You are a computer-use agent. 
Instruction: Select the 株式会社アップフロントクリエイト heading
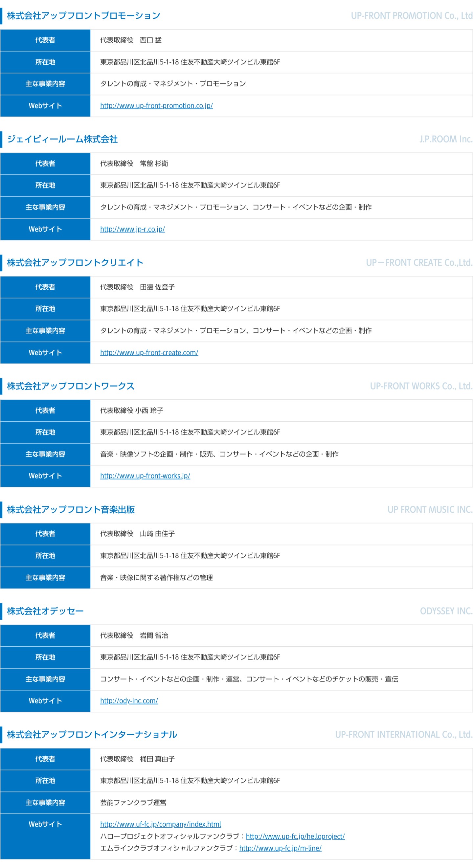(75, 262)
